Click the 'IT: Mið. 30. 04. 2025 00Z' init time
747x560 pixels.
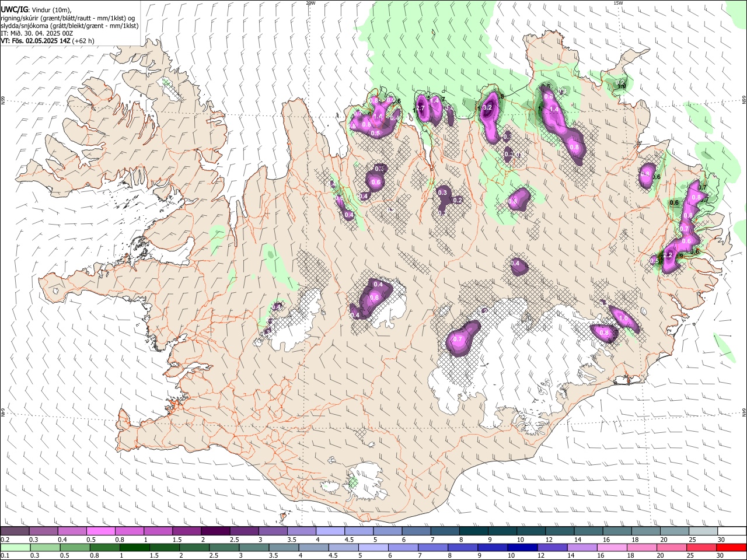pyautogui.click(x=37, y=33)
